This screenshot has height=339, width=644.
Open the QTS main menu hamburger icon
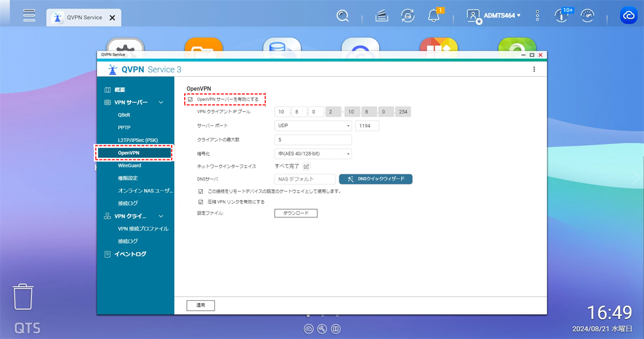[x=30, y=15]
